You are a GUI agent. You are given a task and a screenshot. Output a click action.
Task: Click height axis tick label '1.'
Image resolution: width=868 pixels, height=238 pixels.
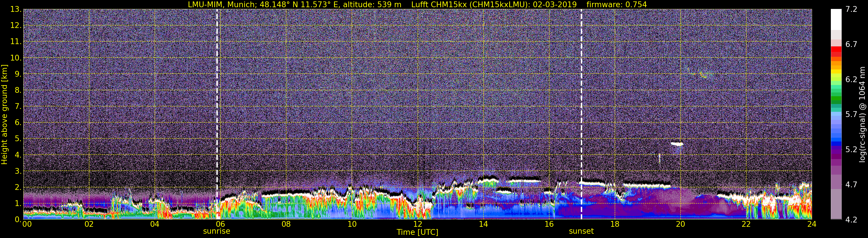pyautogui.click(x=18, y=204)
